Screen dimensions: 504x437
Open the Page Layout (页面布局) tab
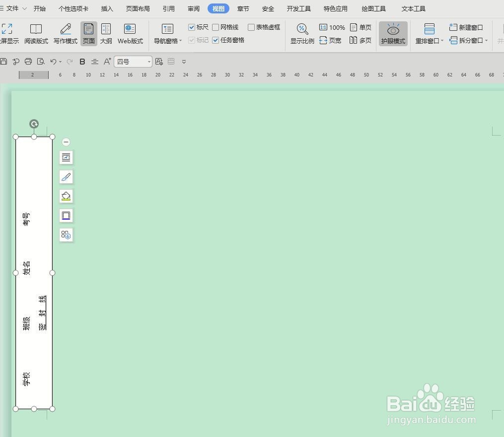(x=138, y=9)
